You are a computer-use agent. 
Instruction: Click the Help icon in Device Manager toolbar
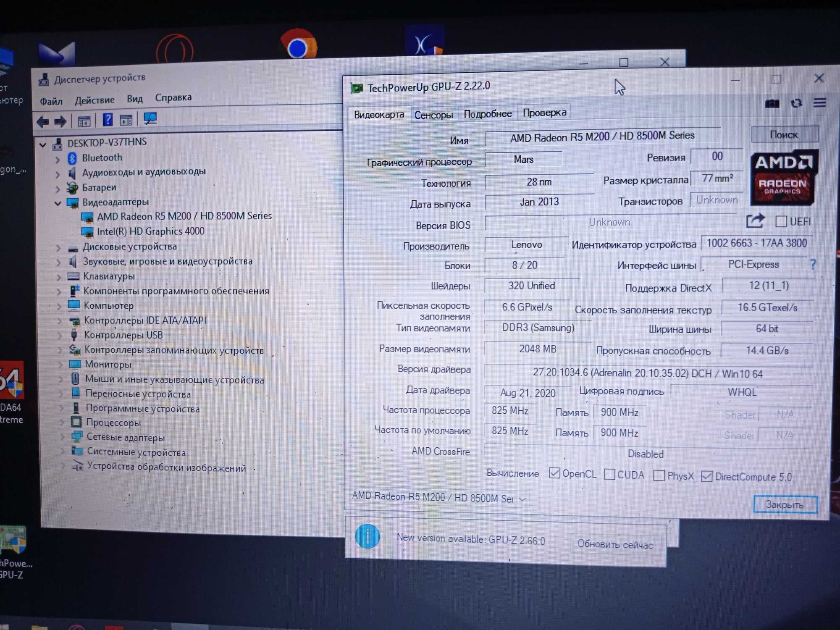click(108, 120)
